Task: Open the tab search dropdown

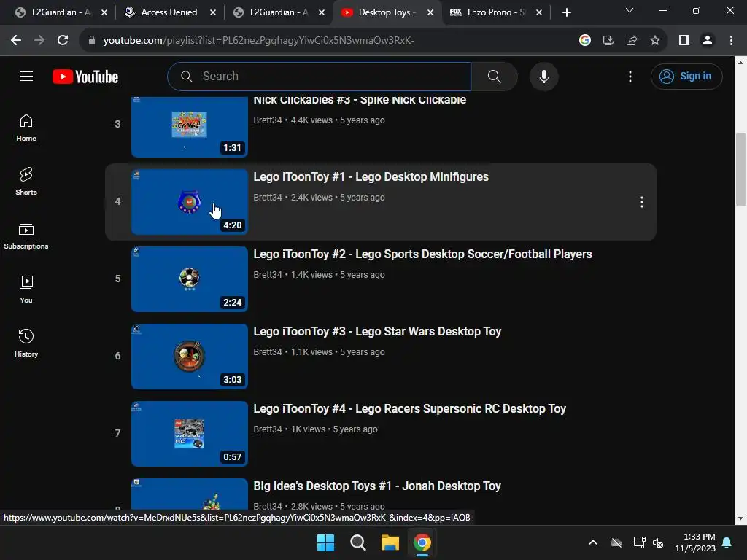Action: 630,10
